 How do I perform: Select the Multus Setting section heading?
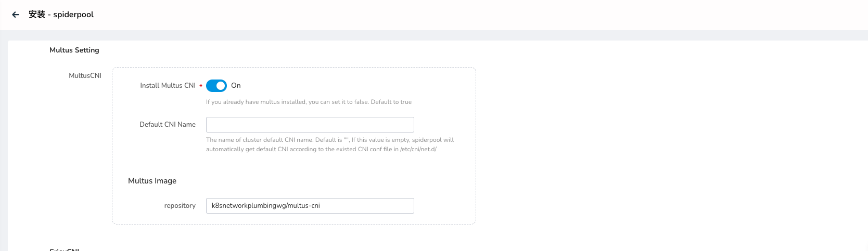coord(74,50)
